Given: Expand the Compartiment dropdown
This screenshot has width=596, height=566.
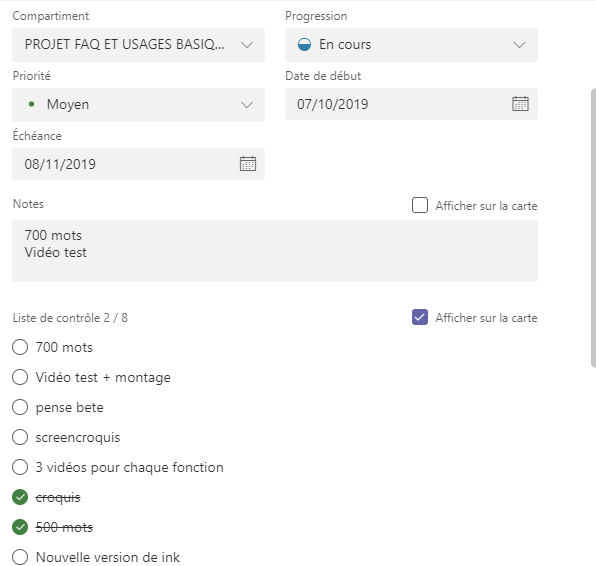Looking at the screenshot, I should click(138, 45).
